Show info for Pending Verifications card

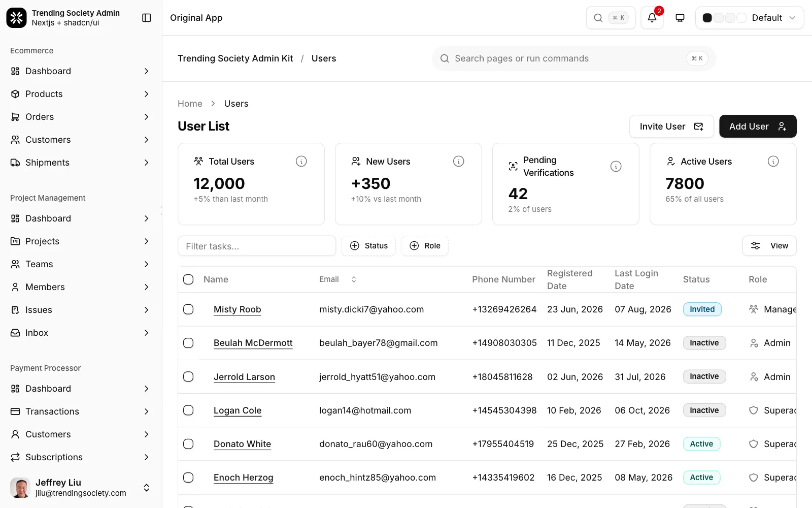click(616, 167)
